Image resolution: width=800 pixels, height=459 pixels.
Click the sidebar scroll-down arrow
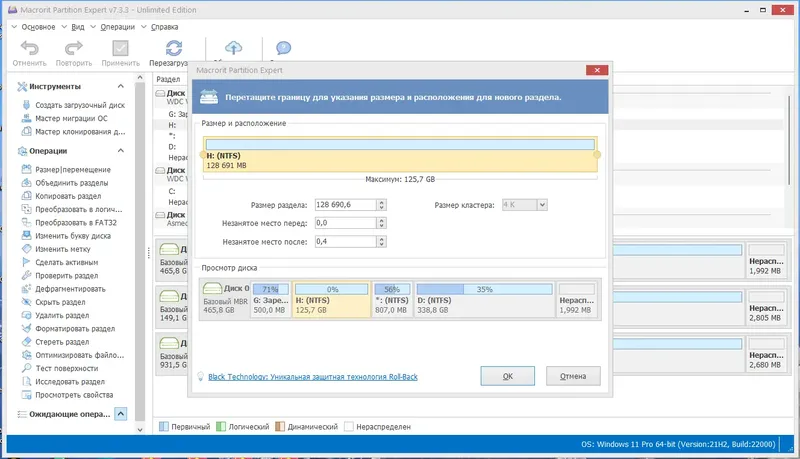coord(140,429)
